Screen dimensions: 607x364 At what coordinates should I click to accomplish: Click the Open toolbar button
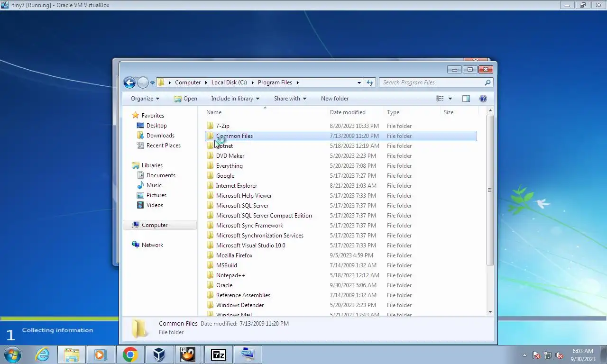(x=185, y=99)
